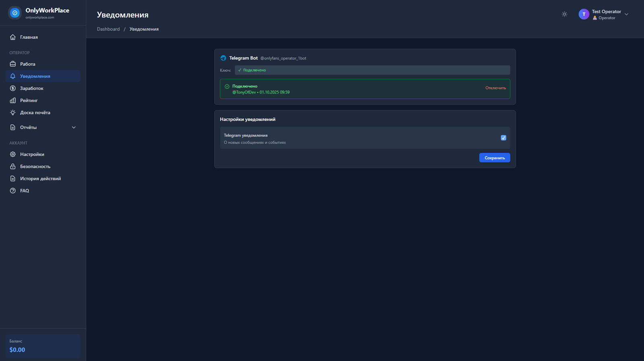Click the Ключ input field
Image resolution: width=644 pixels, height=361 pixels.
372,70
